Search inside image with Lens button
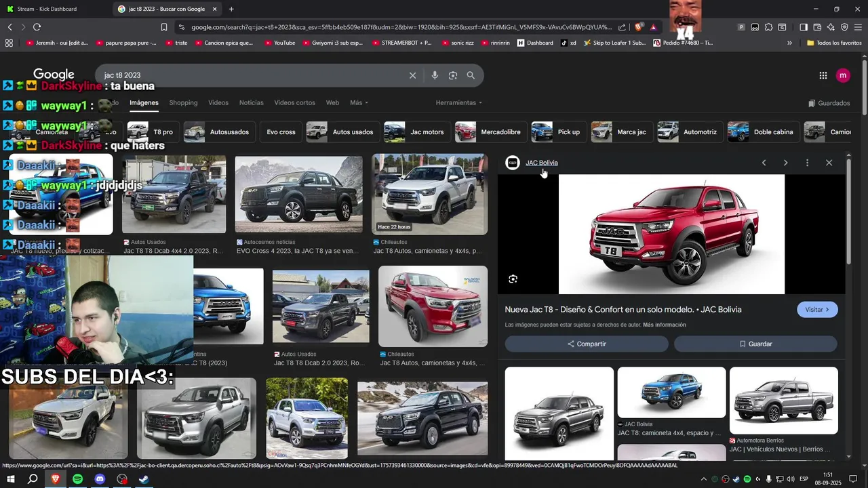Viewport: 868px width, 488px height. point(513,279)
